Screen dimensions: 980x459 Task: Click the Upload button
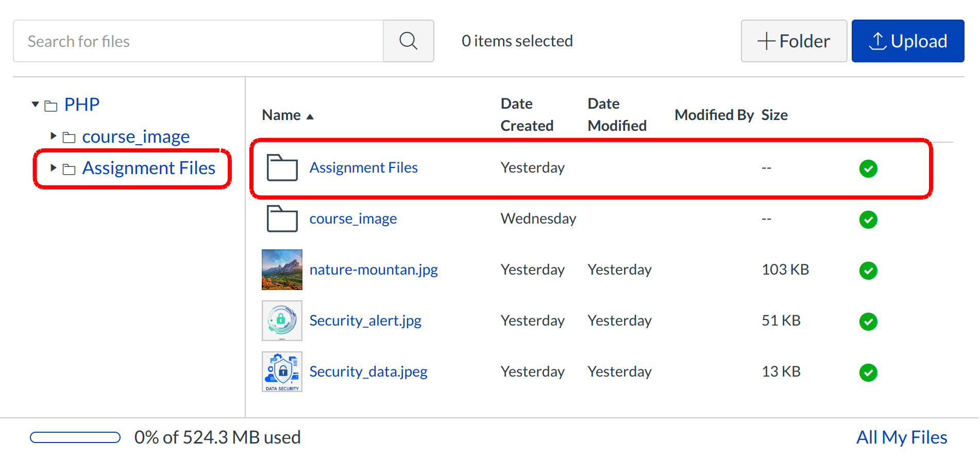click(907, 41)
